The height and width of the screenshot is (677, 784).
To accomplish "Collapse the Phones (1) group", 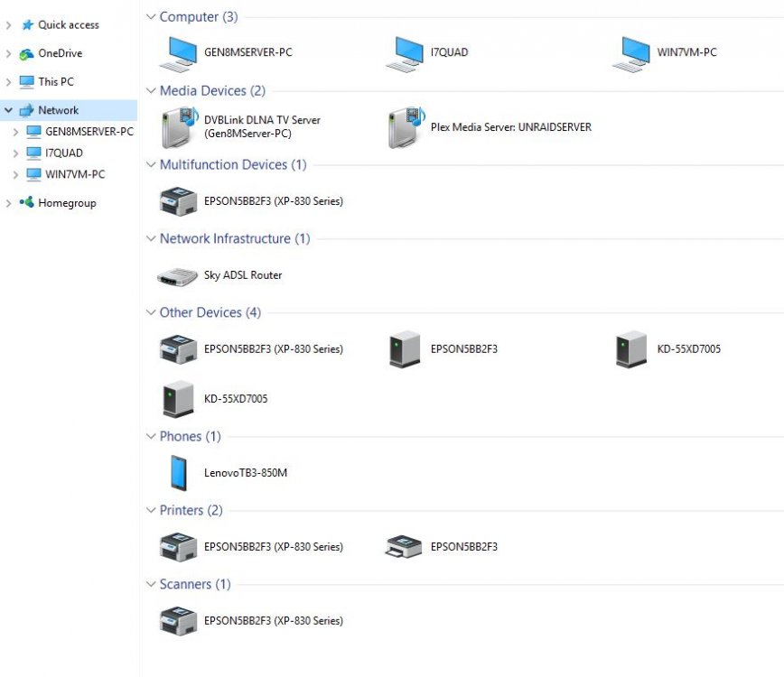I will coord(151,436).
